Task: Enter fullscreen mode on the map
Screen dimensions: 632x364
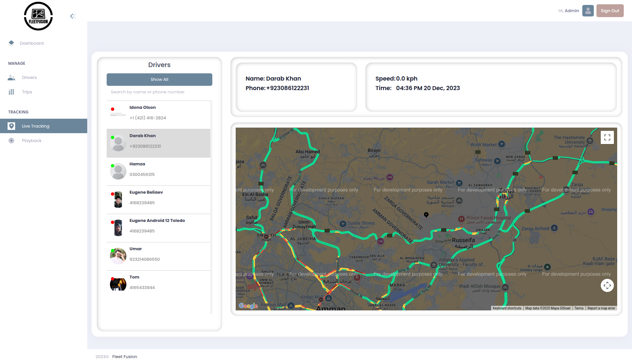Action: tap(607, 137)
